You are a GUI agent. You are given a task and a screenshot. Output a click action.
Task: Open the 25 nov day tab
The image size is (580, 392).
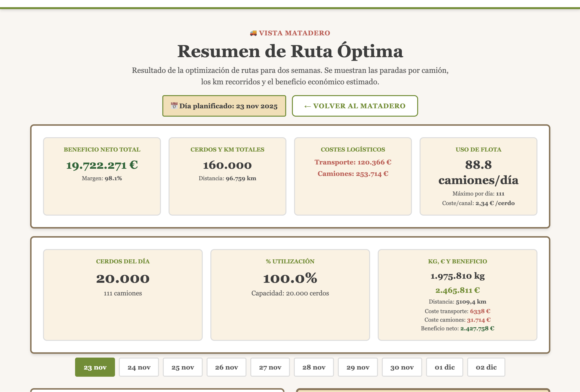pos(183,367)
